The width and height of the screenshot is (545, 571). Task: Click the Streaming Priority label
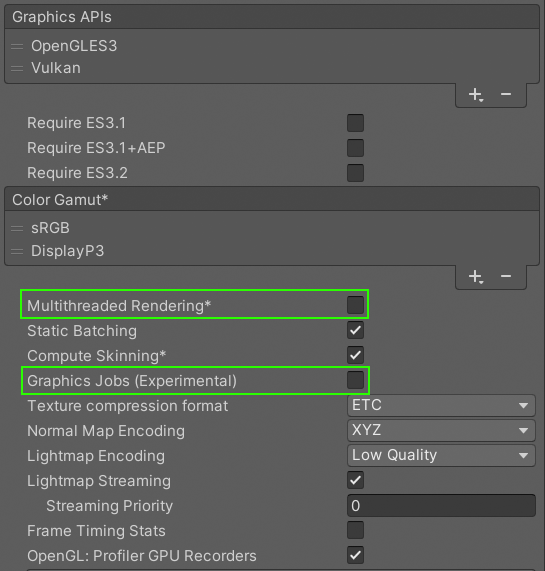click(x=110, y=506)
